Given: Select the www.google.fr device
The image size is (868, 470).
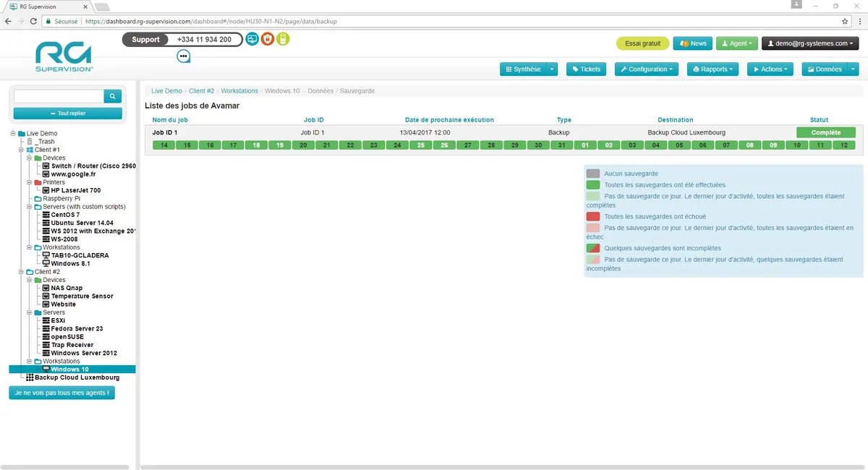Looking at the screenshot, I should tap(74, 174).
